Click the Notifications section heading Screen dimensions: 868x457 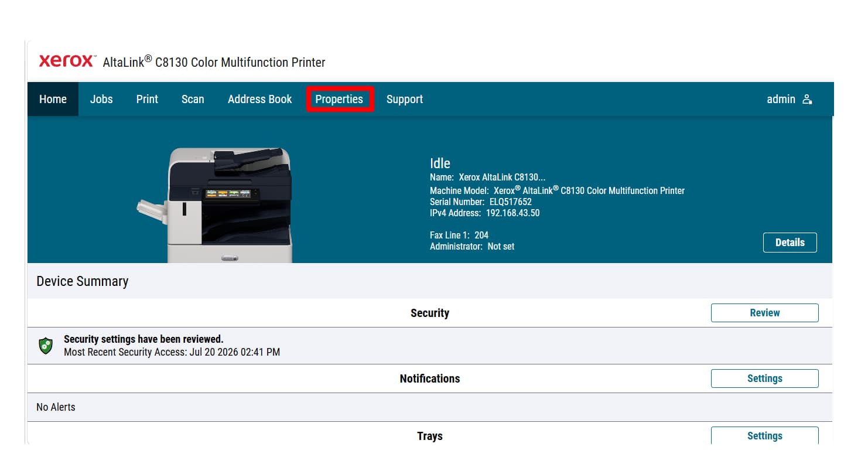click(x=430, y=378)
